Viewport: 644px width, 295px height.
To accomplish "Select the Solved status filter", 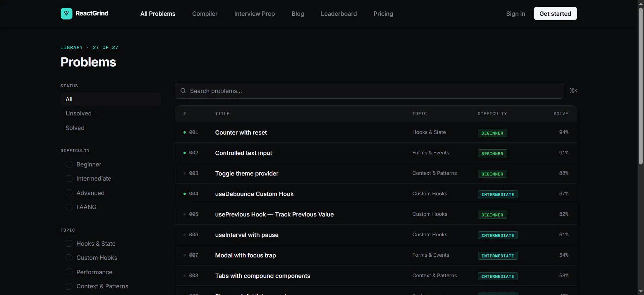I will [x=111, y=128].
